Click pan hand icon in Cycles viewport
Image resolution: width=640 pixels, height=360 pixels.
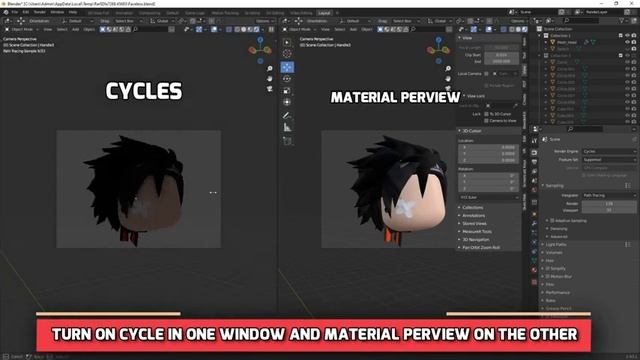[270, 78]
